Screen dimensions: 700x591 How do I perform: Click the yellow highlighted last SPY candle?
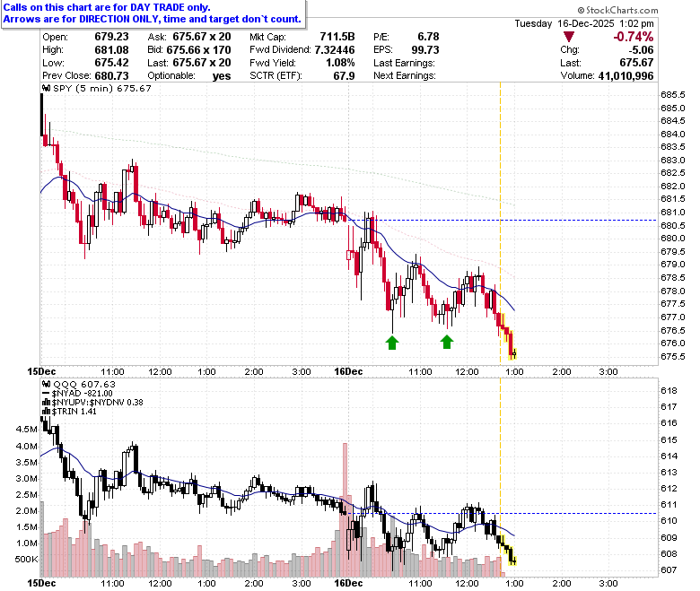tap(514, 353)
